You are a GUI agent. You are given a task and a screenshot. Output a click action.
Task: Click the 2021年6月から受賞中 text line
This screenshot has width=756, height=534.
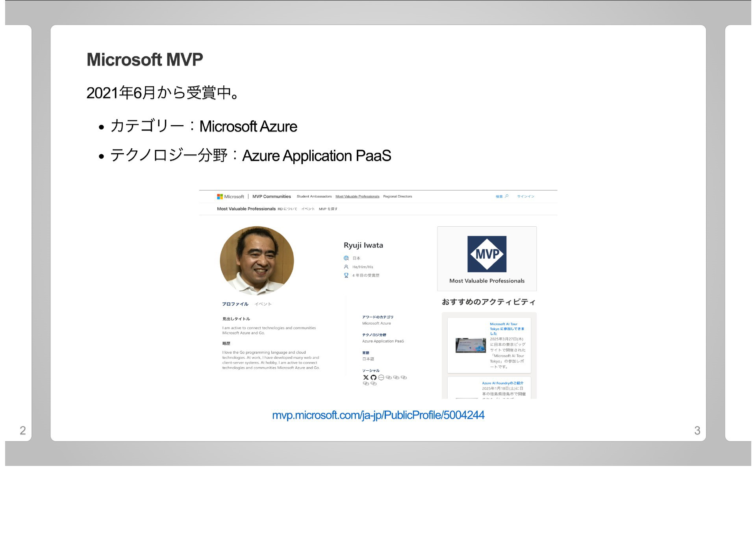pyautogui.click(x=162, y=93)
